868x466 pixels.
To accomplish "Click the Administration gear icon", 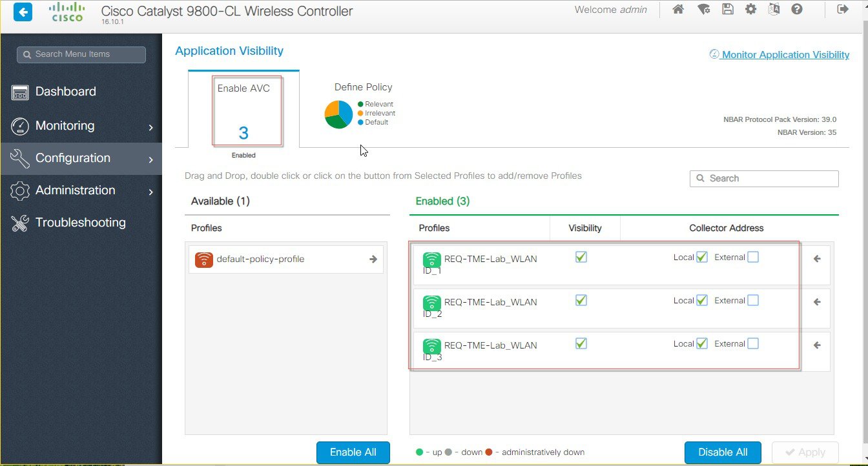I will (x=21, y=190).
